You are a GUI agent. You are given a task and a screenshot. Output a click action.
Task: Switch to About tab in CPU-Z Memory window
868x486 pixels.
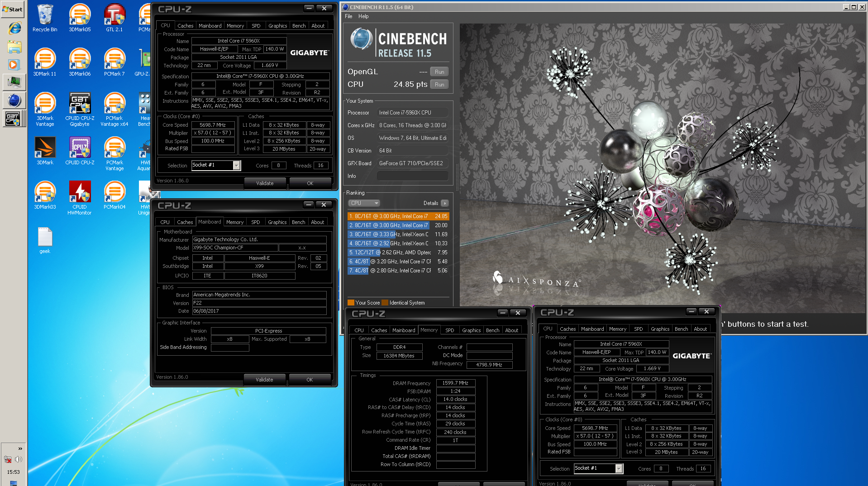tap(512, 330)
